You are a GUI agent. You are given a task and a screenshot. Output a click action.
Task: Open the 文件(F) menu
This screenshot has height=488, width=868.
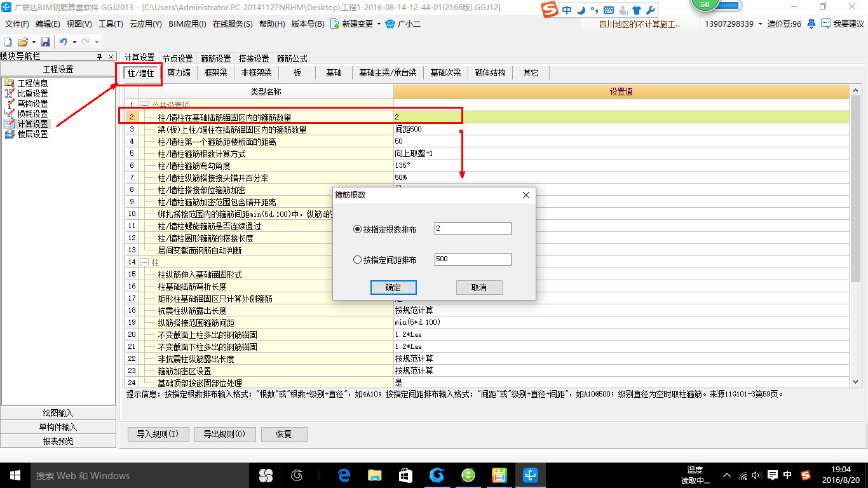17,24
